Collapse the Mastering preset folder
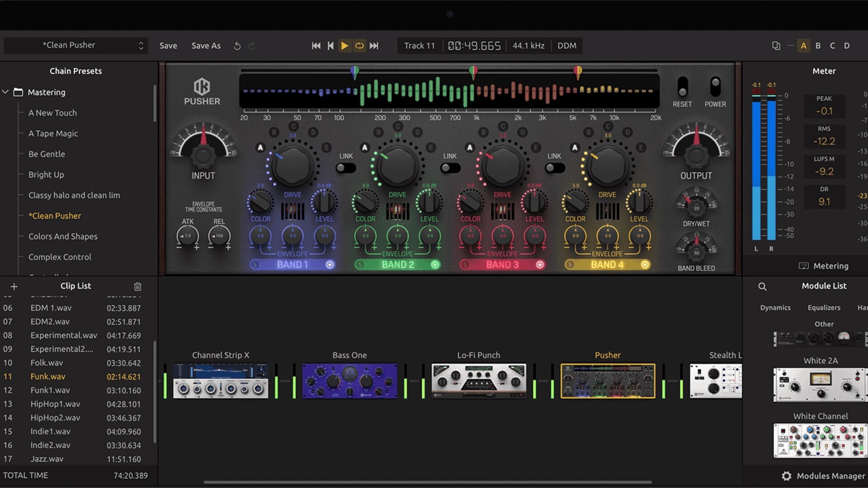The width and height of the screenshot is (868, 488). (x=5, y=92)
